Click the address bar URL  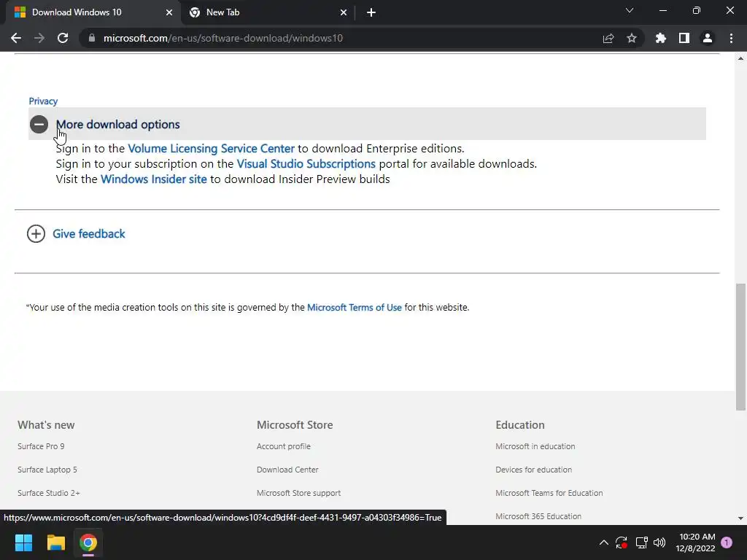(223, 38)
